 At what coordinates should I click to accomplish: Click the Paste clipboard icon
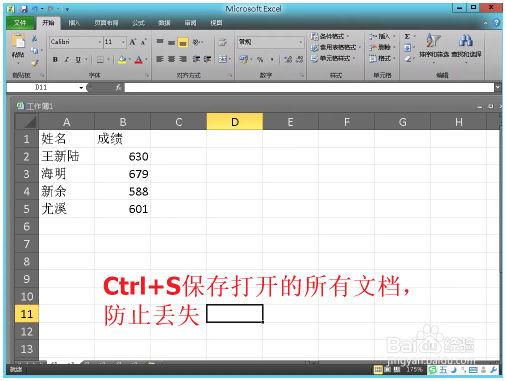coord(18,42)
